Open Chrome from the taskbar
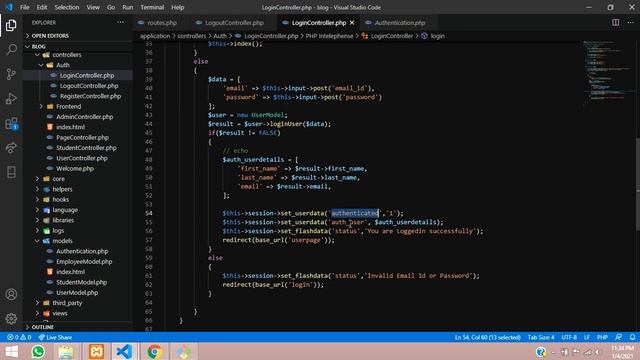This screenshot has height=360, width=640. point(154,351)
